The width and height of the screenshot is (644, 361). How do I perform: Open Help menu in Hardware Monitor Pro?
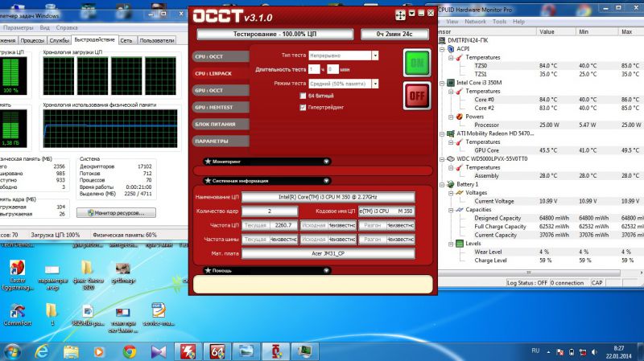click(x=518, y=22)
